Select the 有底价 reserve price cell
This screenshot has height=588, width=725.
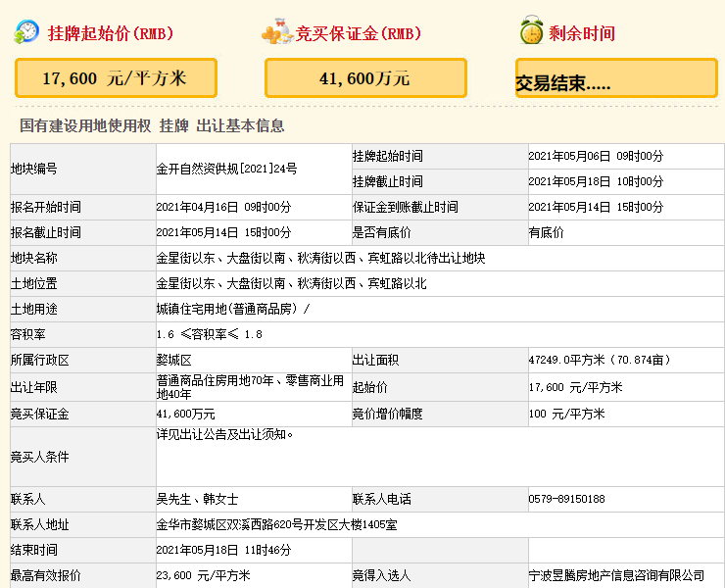click(x=547, y=232)
